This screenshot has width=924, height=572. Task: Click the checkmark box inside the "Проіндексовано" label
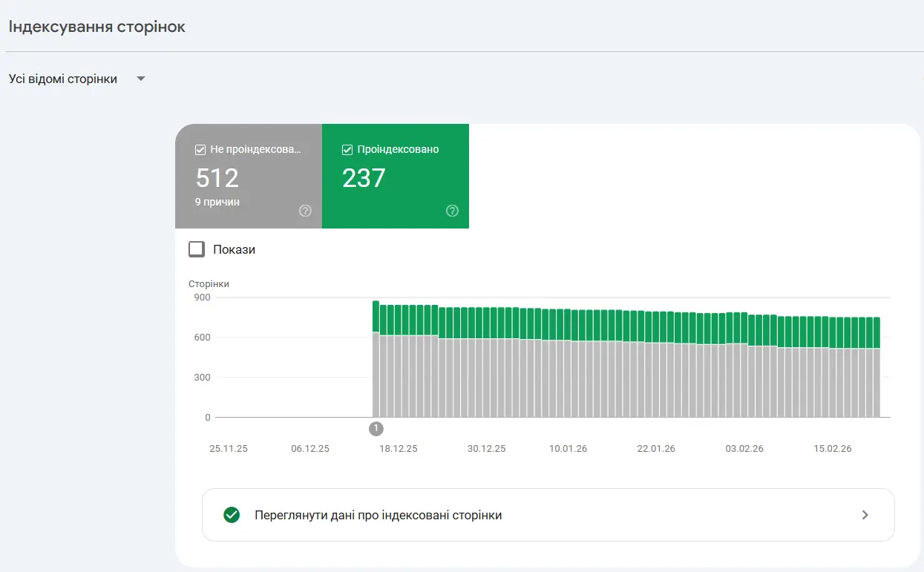pyautogui.click(x=347, y=149)
